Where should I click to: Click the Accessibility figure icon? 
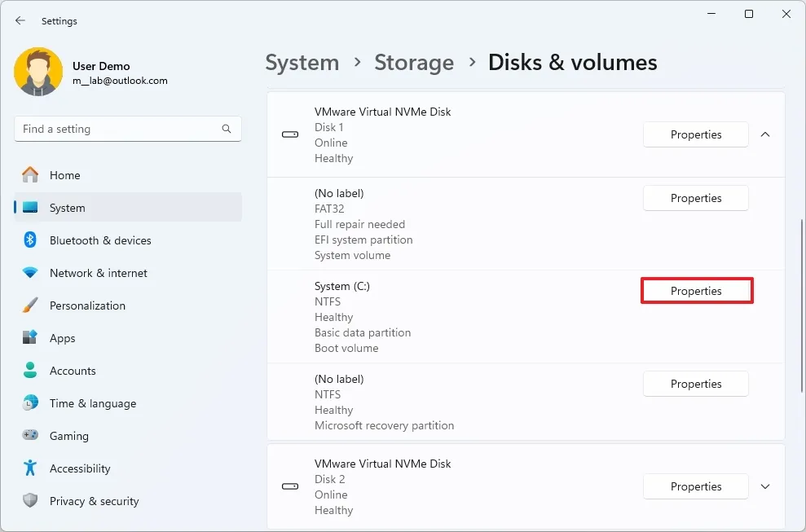click(31, 468)
